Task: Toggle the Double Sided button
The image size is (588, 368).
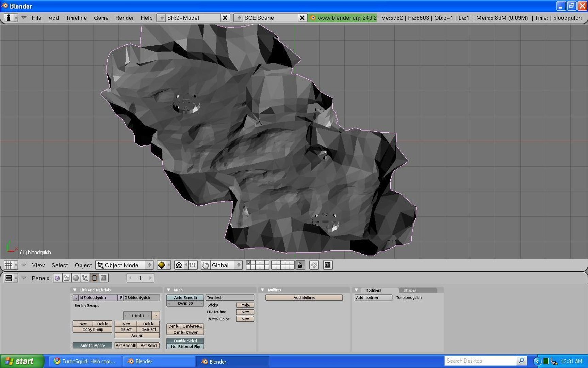Action: pos(185,341)
